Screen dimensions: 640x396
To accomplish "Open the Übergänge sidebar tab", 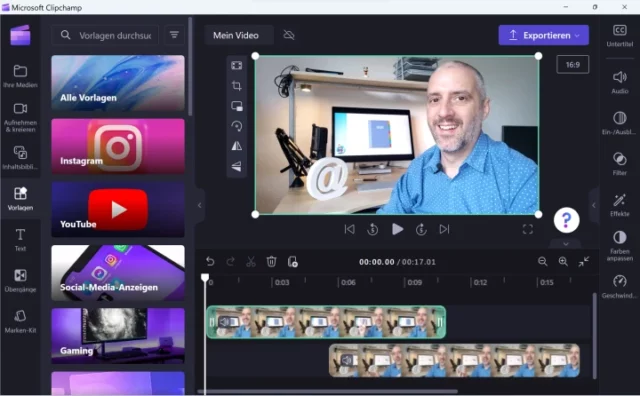I will 20,280.
